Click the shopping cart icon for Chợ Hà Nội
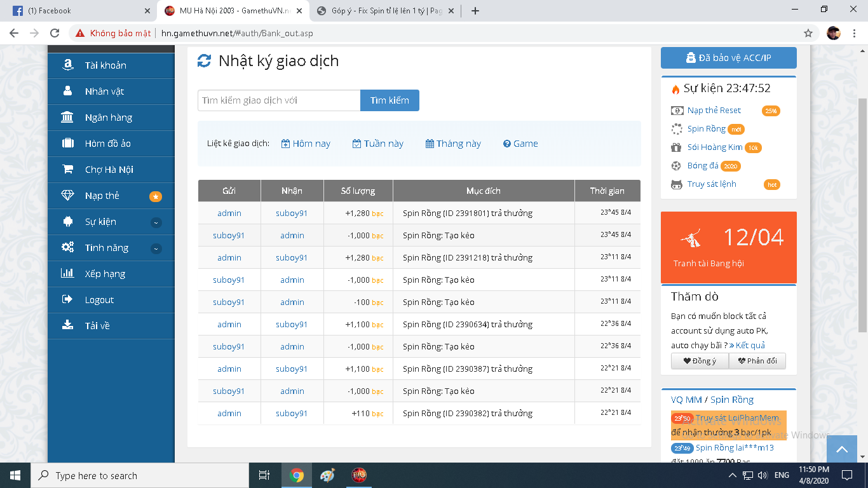Screen dimensions: 868x488 point(67,170)
